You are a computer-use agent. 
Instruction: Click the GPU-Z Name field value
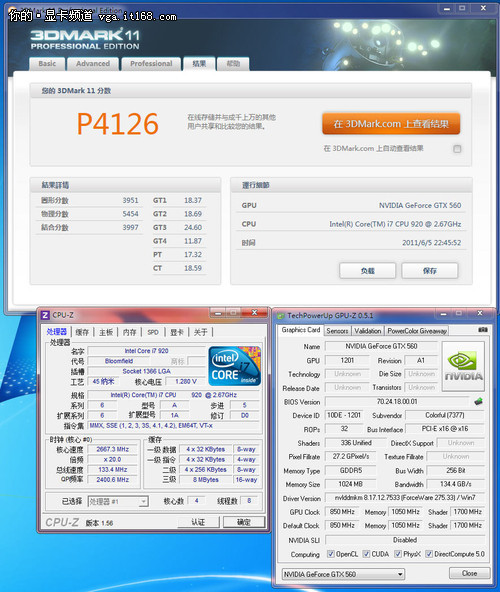pyautogui.click(x=381, y=346)
